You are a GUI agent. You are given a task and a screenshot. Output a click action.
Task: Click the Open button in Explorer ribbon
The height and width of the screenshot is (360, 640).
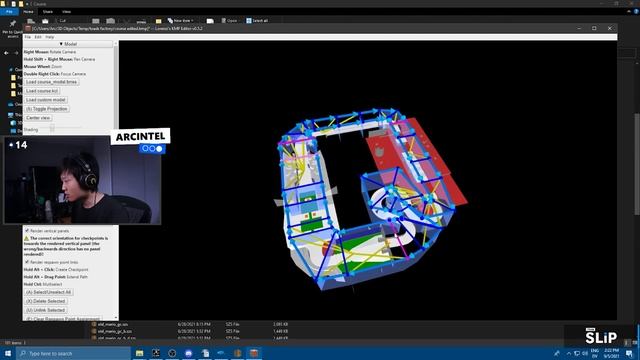pyautogui.click(x=229, y=20)
